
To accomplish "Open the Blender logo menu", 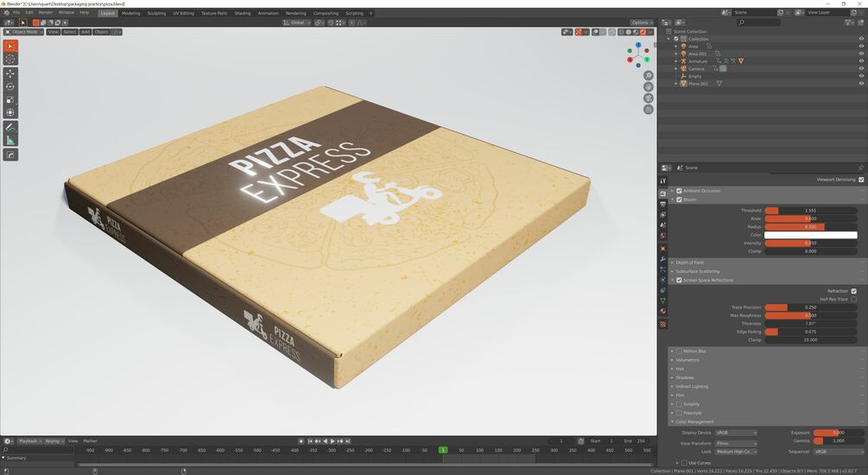I will (x=6, y=13).
